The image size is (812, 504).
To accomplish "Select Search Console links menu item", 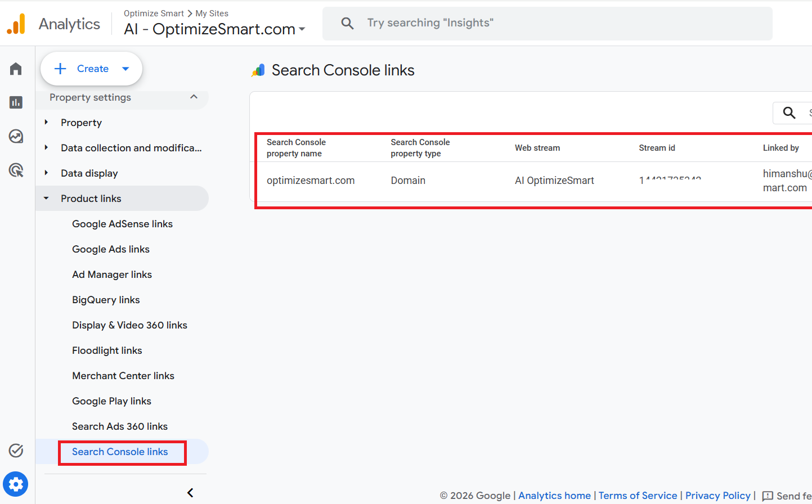I will (120, 452).
